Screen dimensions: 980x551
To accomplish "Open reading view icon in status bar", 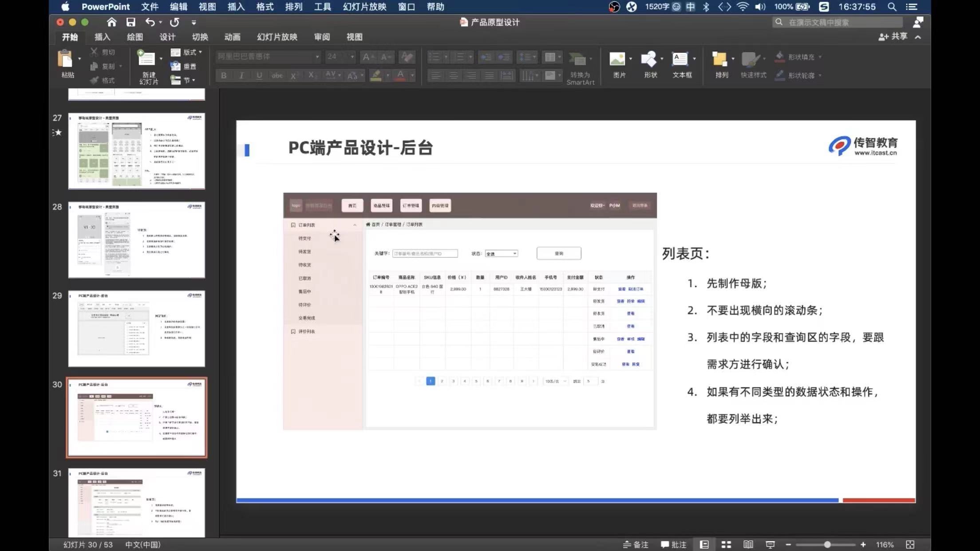I will pyautogui.click(x=748, y=544).
